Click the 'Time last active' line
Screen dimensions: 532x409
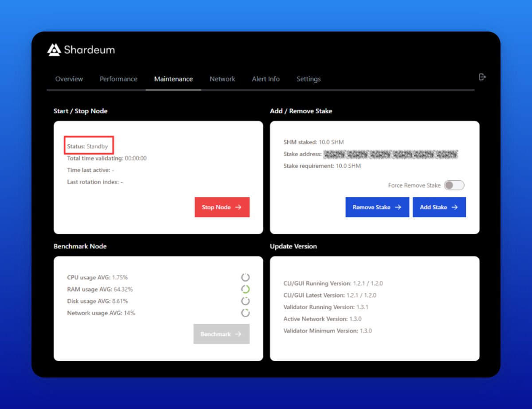point(90,170)
